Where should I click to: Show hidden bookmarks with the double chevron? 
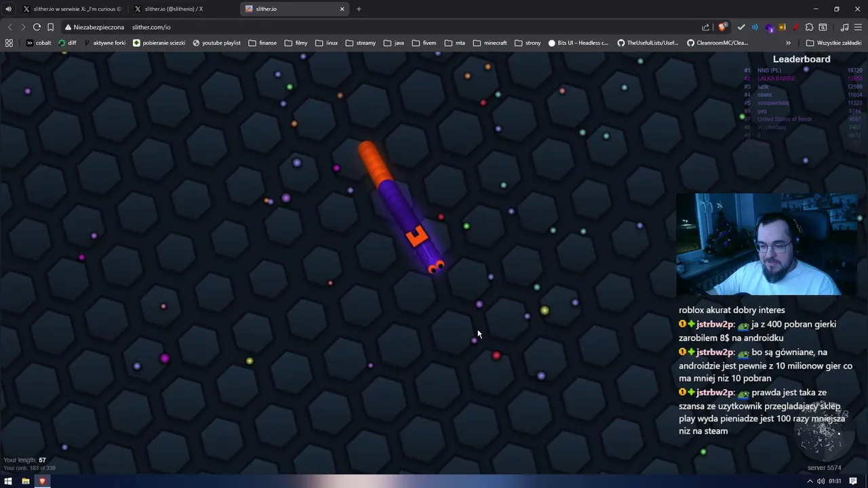click(788, 43)
